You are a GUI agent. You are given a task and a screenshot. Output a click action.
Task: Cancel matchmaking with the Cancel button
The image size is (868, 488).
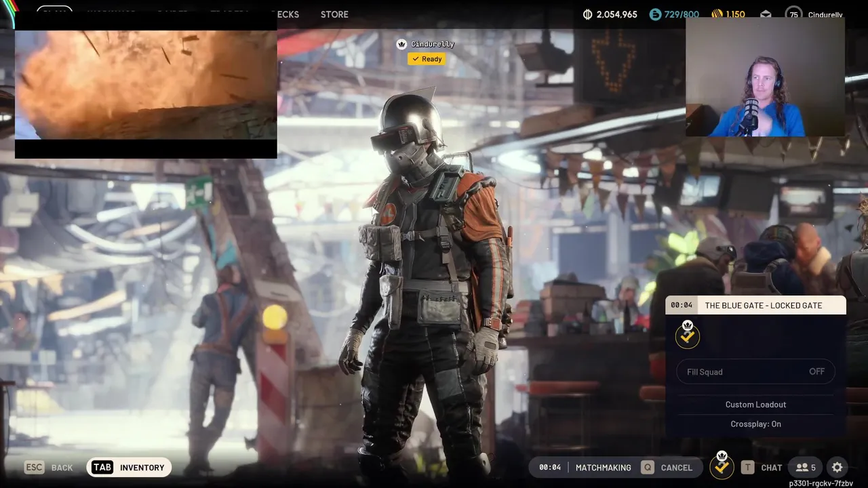pyautogui.click(x=668, y=468)
